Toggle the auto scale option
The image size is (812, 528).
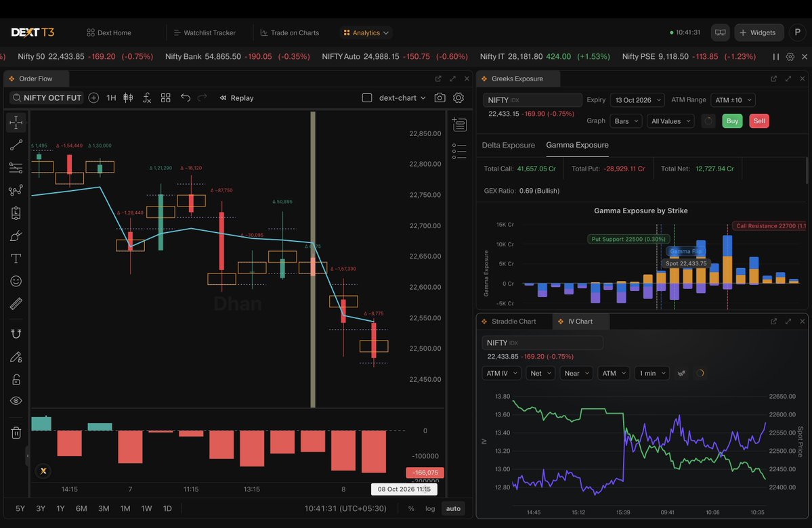453,509
